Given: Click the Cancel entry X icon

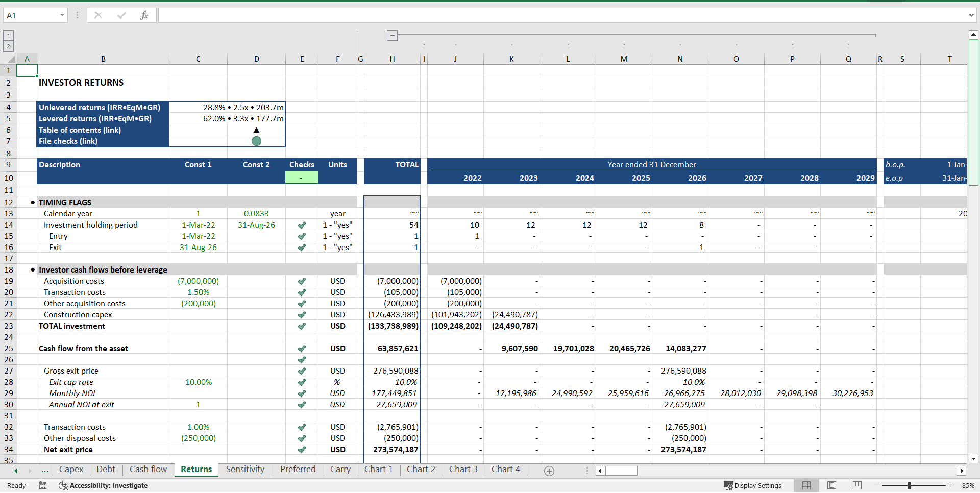Looking at the screenshot, I should [99, 15].
